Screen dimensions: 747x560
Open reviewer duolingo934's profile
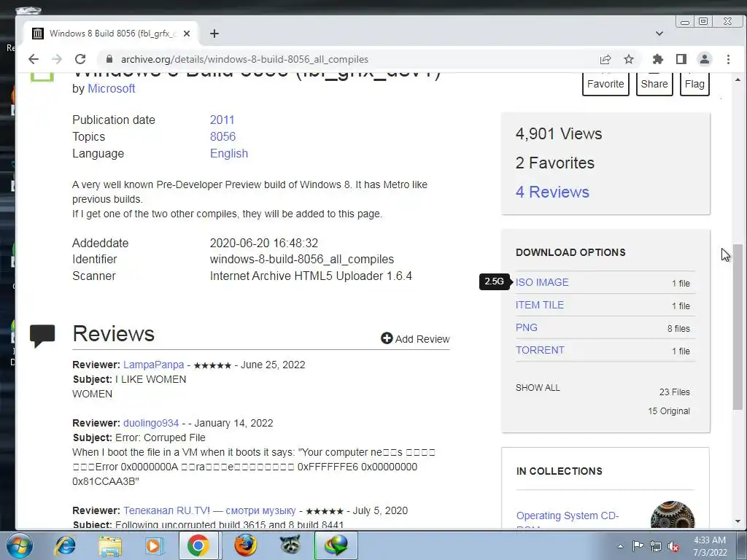(x=151, y=423)
